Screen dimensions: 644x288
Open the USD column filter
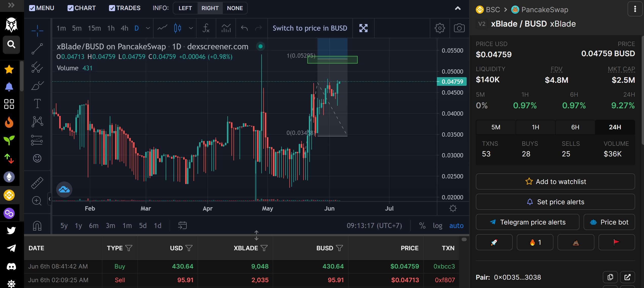tap(189, 248)
